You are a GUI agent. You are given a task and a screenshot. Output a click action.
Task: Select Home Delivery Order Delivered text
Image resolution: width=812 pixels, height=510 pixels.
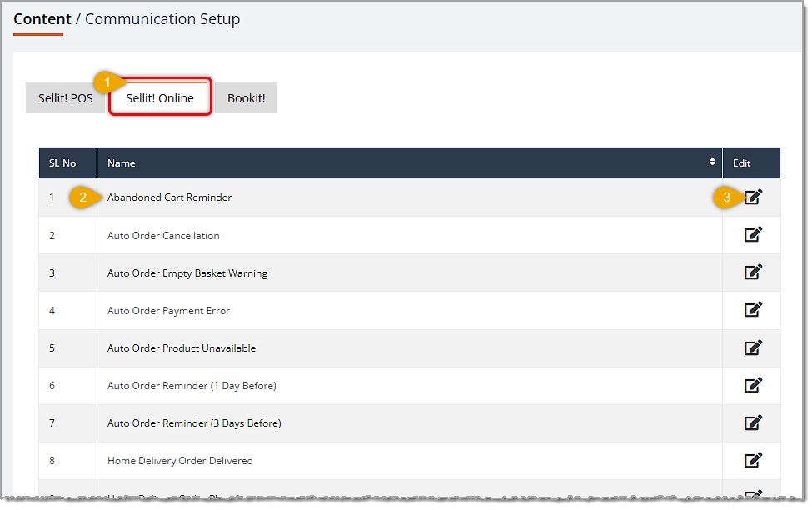180,461
